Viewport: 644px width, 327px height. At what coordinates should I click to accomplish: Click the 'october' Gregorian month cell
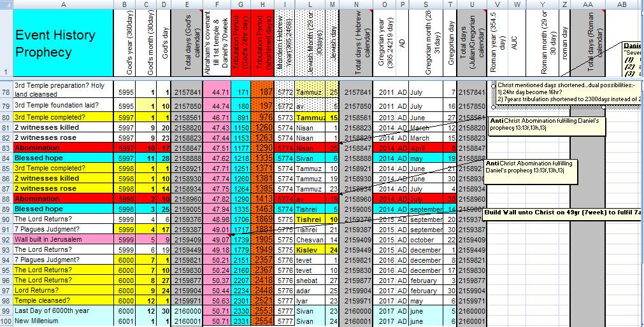[x=426, y=240]
